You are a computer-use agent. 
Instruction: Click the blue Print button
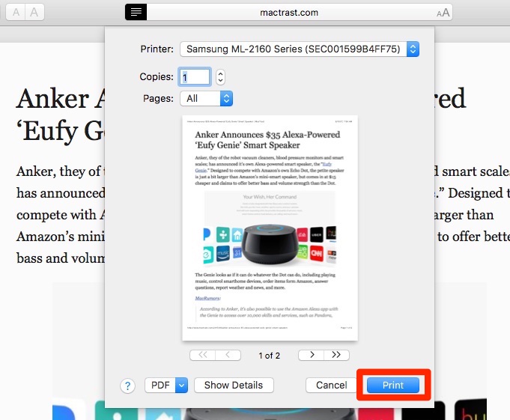pos(393,386)
